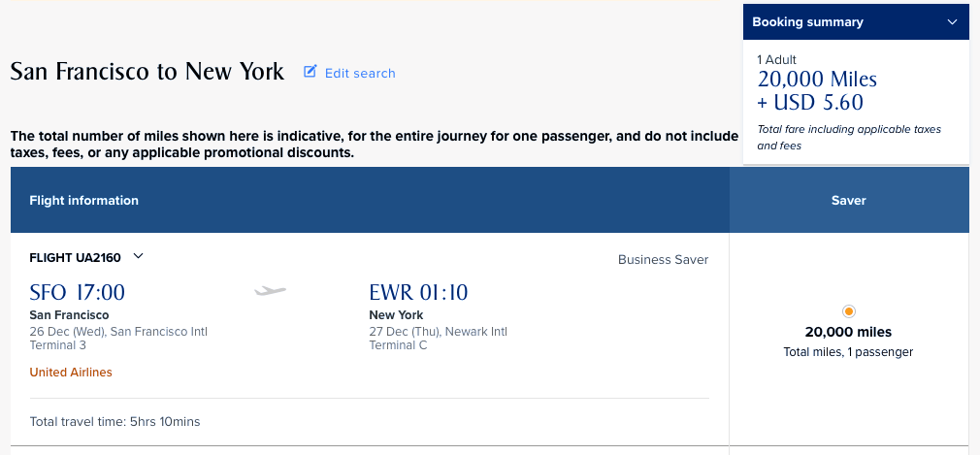Collapse the Booking summary chevron
Viewport: 980px width, 455px height.
(952, 21)
